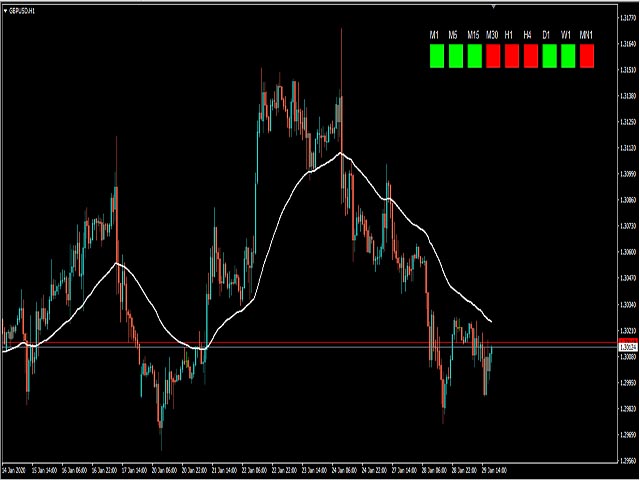640x480 pixels.
Task: Click the green M1 timeframe signal box
Action: tap(437, 56)
